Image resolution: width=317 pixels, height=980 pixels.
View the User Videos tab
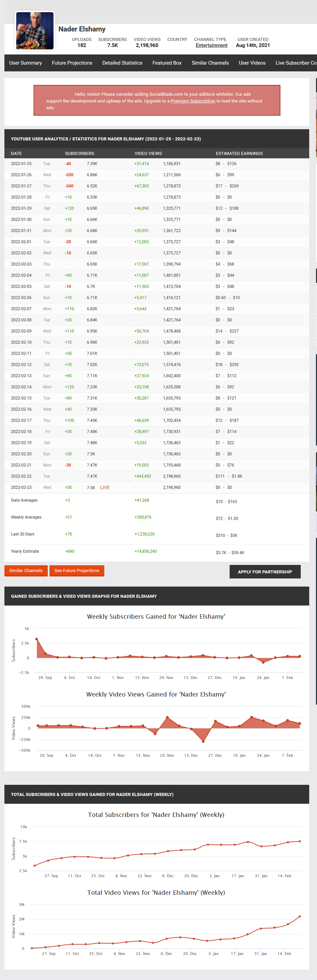pyautogui.click(x=252, y=63)
